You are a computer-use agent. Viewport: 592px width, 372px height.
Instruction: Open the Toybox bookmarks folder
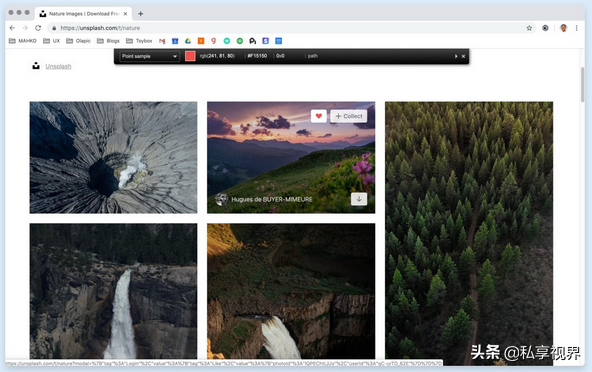point(139,41)
